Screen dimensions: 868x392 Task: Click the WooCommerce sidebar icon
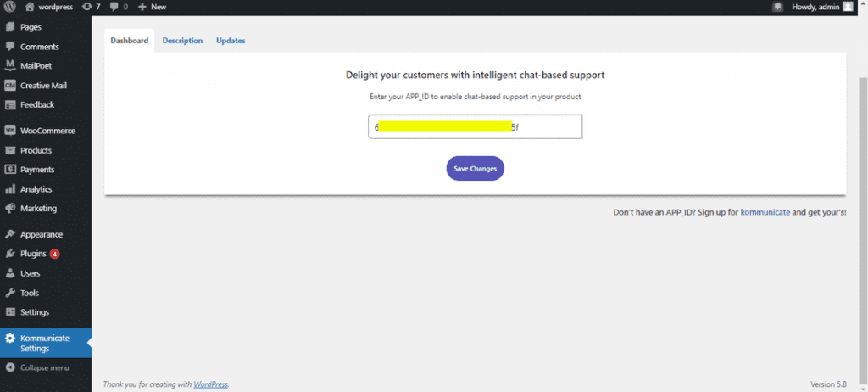tap(10, 131)
